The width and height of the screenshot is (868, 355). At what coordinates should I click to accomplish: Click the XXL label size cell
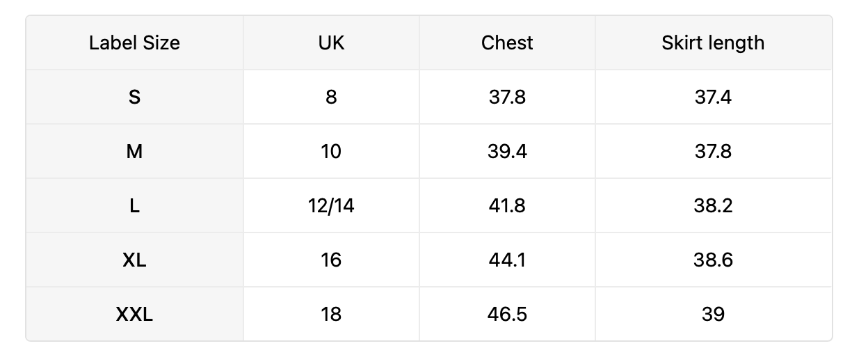click(134, 314)
